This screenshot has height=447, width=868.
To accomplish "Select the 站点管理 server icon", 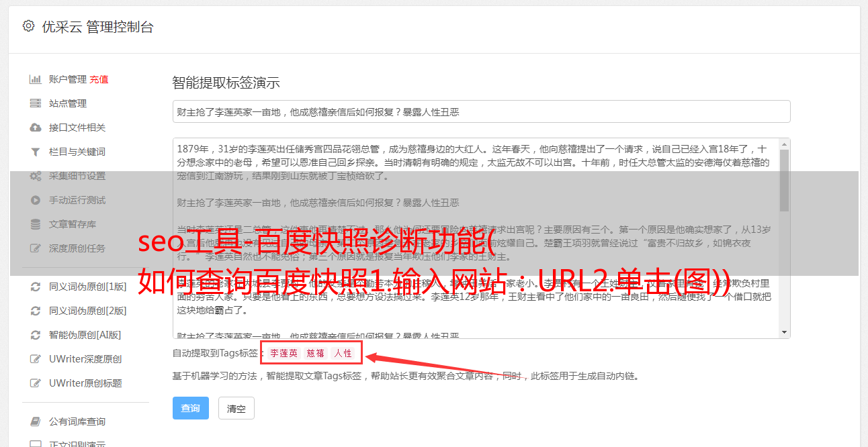I will pos(36,103).
